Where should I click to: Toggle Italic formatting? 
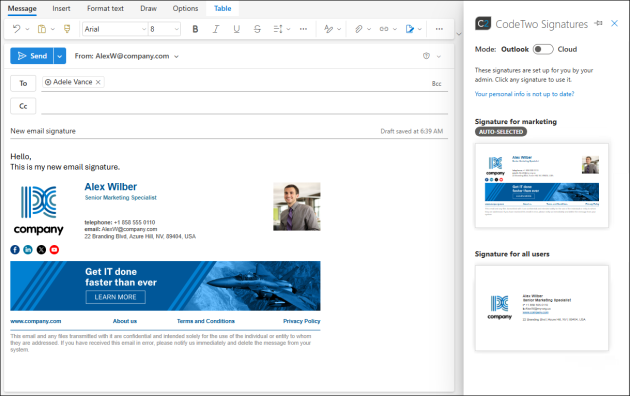(216, 29)
